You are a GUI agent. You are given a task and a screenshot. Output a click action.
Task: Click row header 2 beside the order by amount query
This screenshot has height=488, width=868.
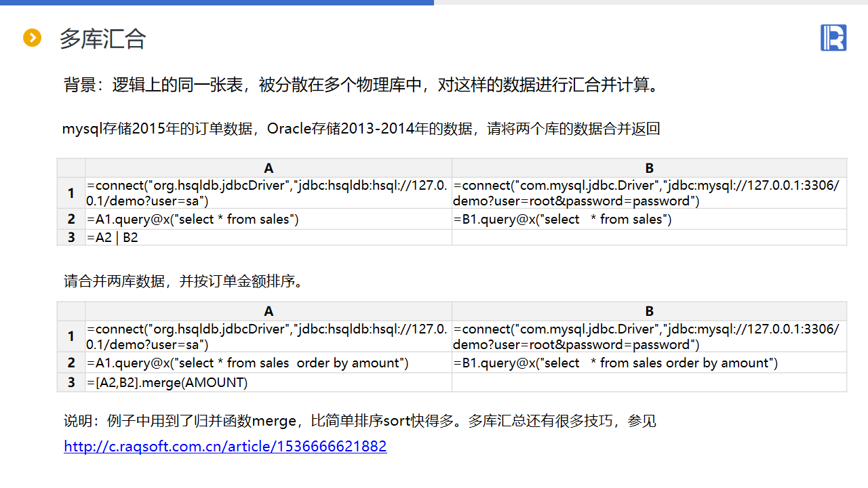(71, 363)
